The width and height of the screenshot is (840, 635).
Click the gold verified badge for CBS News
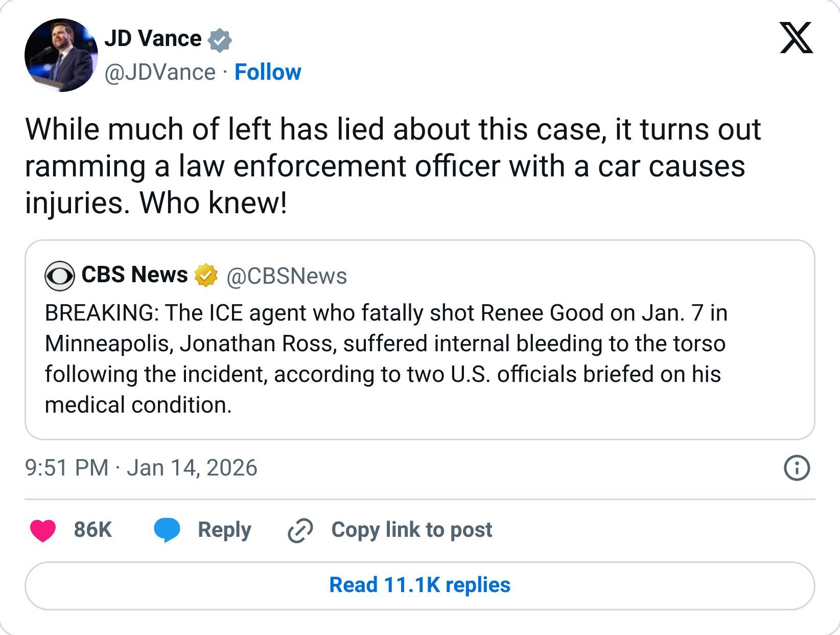click(205, 276)
